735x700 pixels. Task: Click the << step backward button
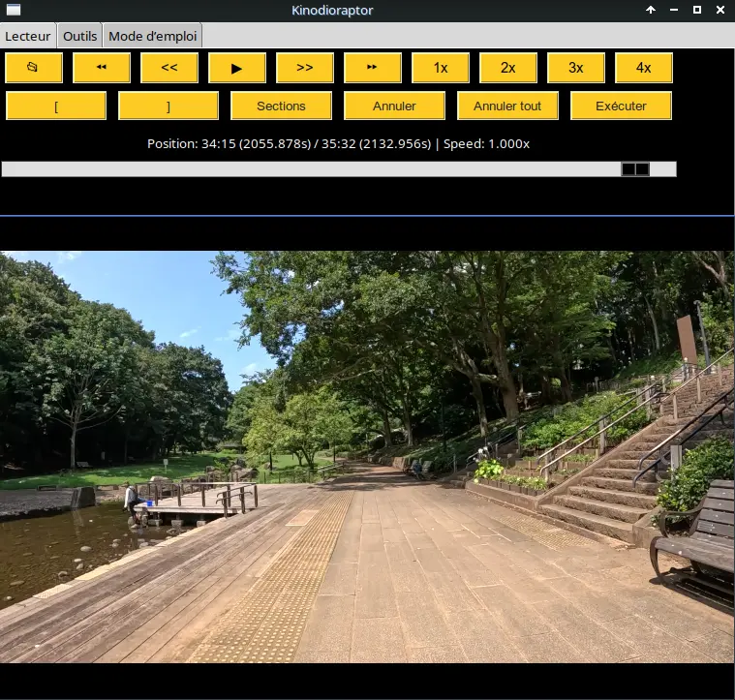click(x=169, y=68)
